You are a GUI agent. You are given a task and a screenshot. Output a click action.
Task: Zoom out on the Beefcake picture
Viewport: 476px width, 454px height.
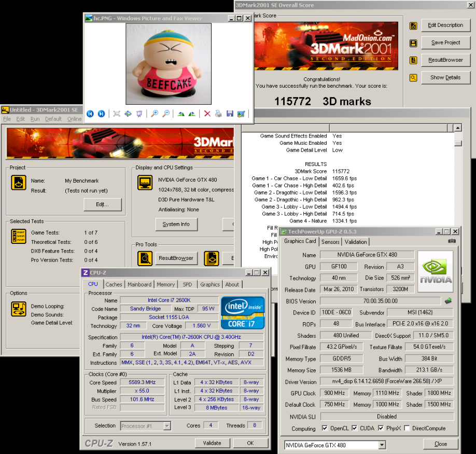[x=166, y=114]
